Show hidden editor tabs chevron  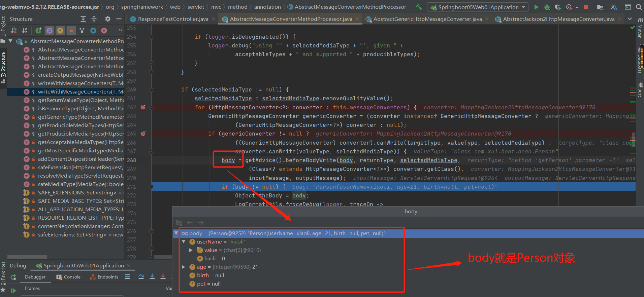[x=630, y=19]
